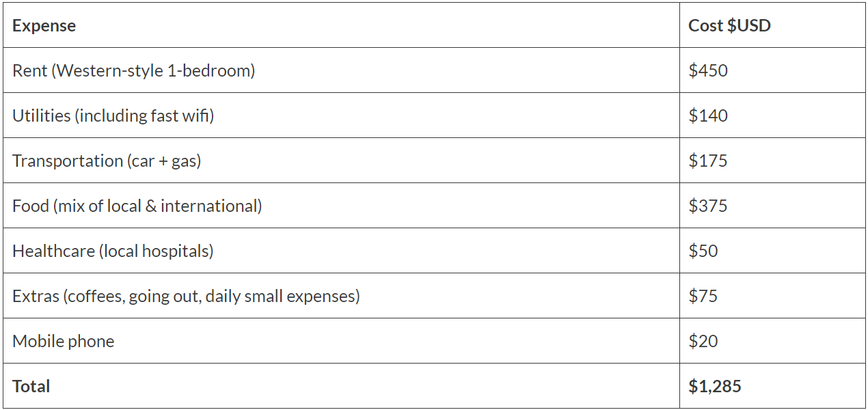Click the bold Total row label
Image resolution: width=868 pixels, height=410 pixels.
(x=31, y=386)
